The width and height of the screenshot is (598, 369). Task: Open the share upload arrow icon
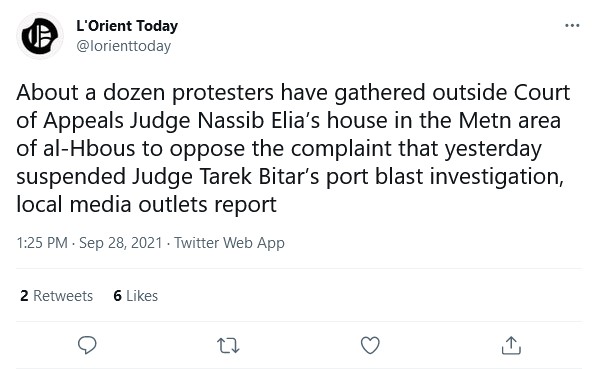511,345
